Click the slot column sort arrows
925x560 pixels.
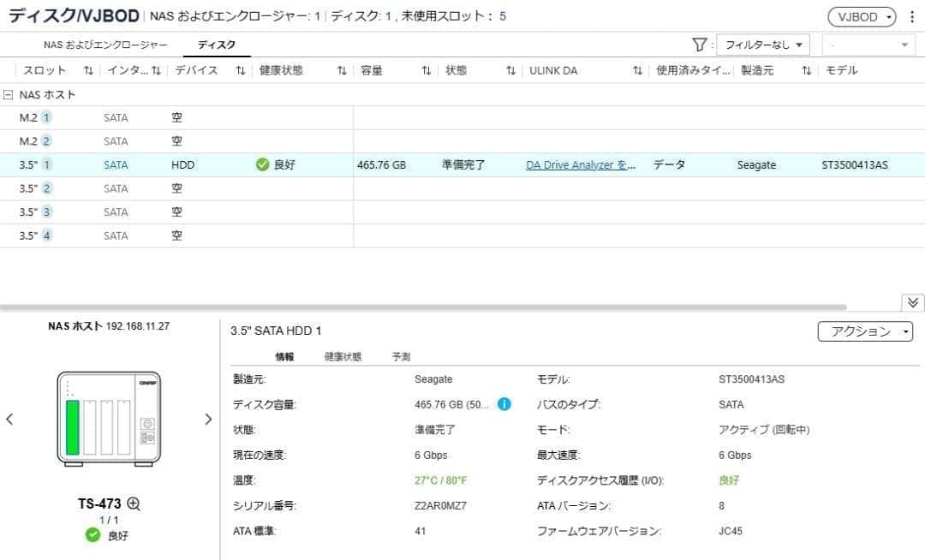pos(88,71)
